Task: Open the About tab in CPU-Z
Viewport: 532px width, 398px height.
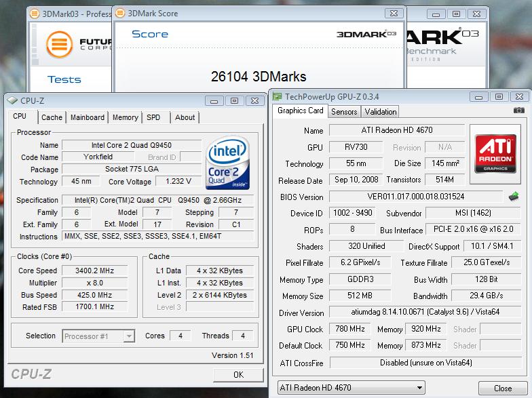Action: click(x=185, y=117)
